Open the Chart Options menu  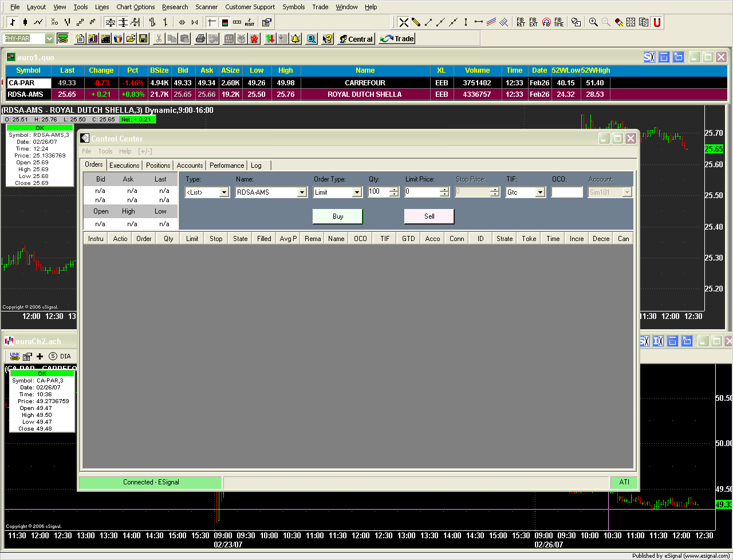pos(136,7)
